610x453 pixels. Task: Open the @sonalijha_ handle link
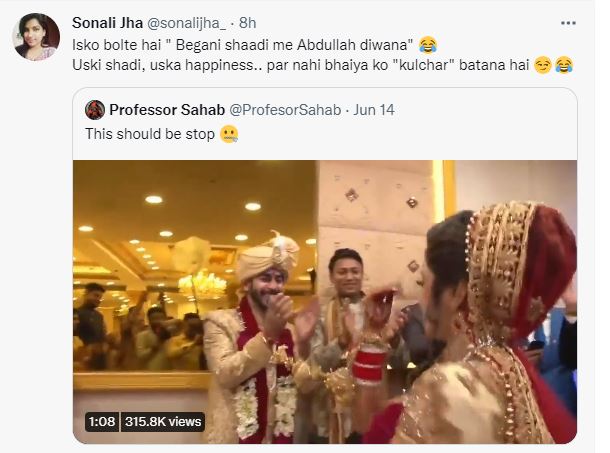[186, 23]
